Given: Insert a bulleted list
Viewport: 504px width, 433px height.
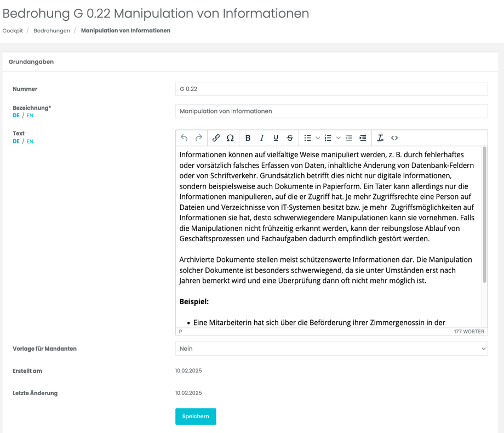Looking at the screenshot, I should 308,138.
